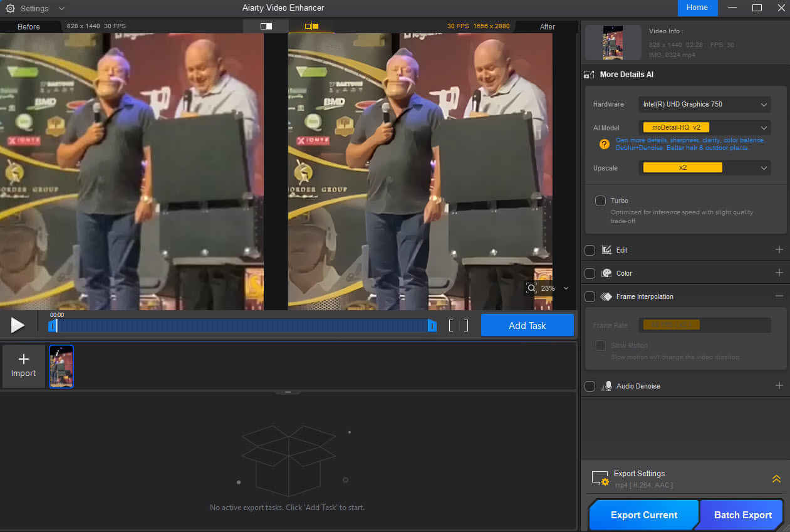Open the AI Model moDetail-HQ v2 dropdown
This screenshot has width=790, height=532.
(x=705, y=128)
